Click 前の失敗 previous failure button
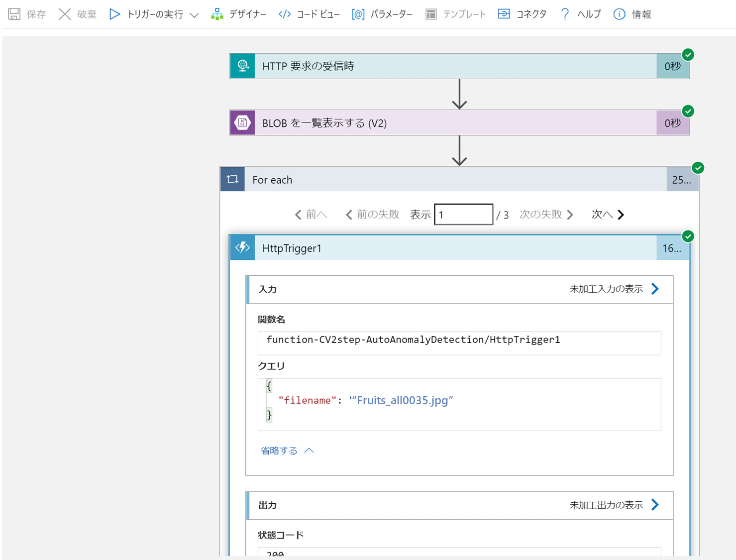Viewport: 736px width, 560px height. click(373, 215)
